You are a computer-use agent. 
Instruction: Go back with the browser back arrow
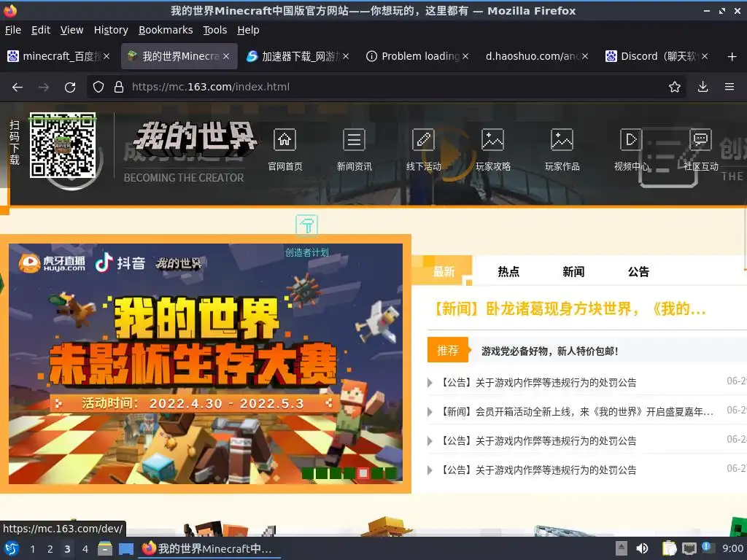pyautogui.click(x=18, y=87)
